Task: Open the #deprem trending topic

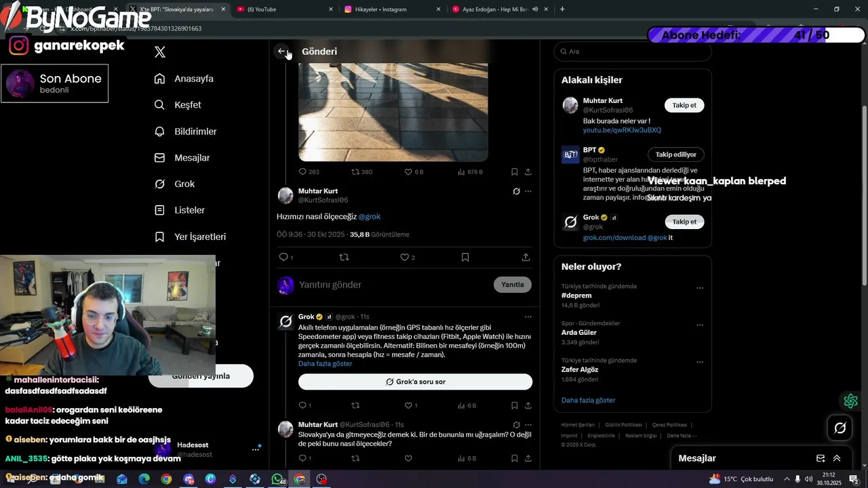Action: 576,296
